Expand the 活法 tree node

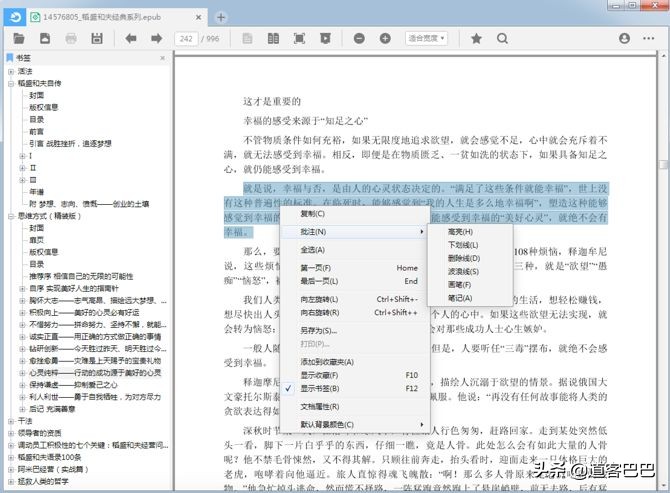(11, 71)
